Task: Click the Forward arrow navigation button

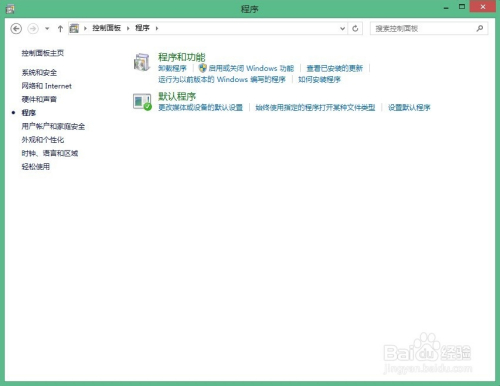Action: point(33,29)
